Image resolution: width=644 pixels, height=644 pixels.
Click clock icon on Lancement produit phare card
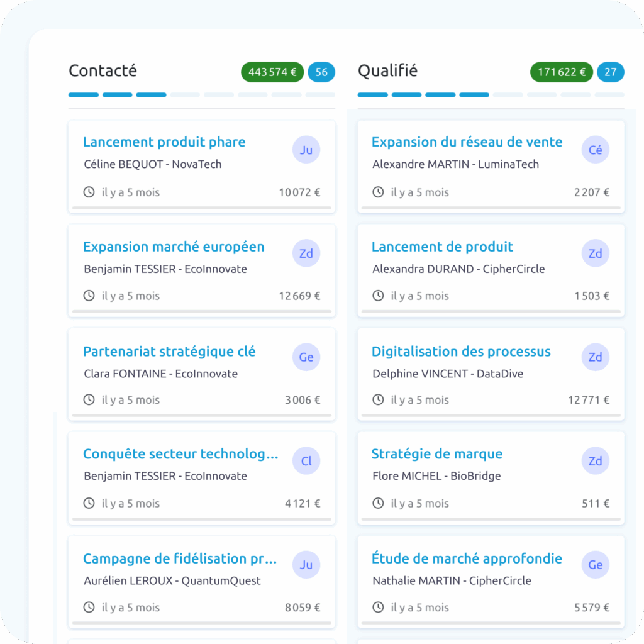(89, 192)
